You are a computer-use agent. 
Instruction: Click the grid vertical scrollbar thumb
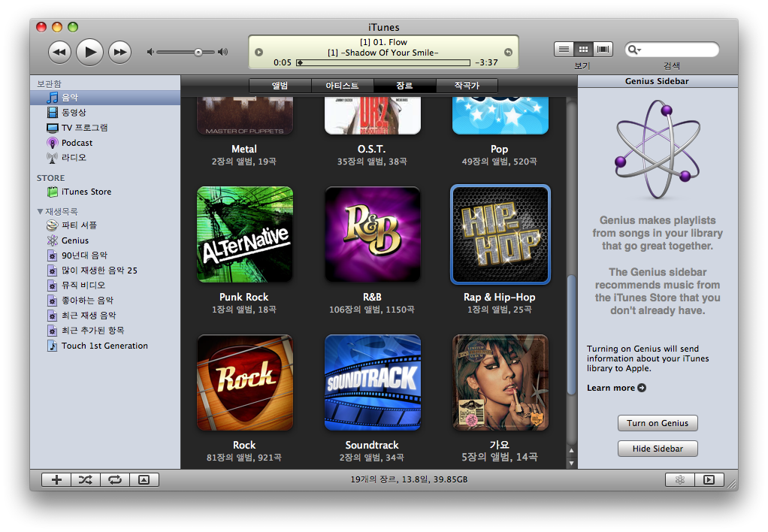point(571,335)
